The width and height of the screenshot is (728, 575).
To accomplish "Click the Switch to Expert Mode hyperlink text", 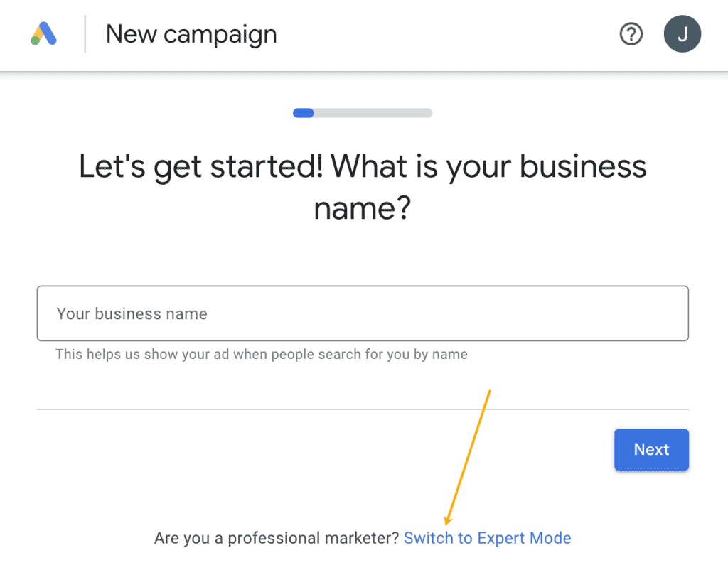I will 487,538.
